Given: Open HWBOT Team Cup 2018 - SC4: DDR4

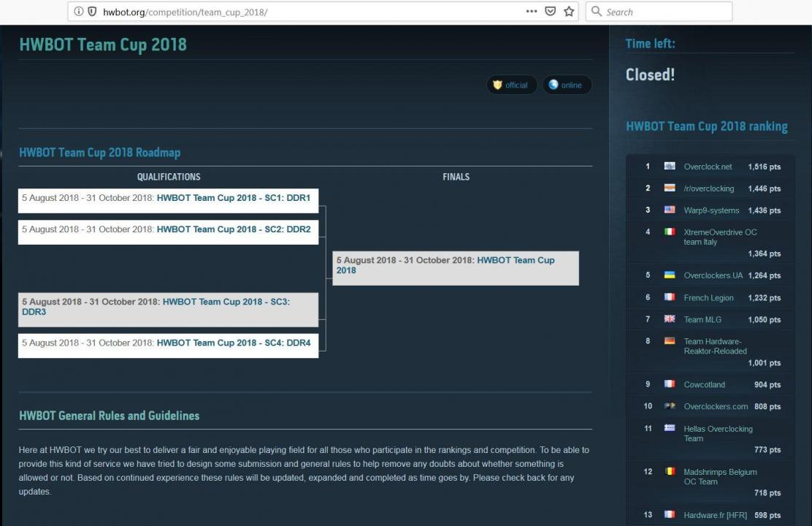Looking at the screenshot, I should 234,343.
